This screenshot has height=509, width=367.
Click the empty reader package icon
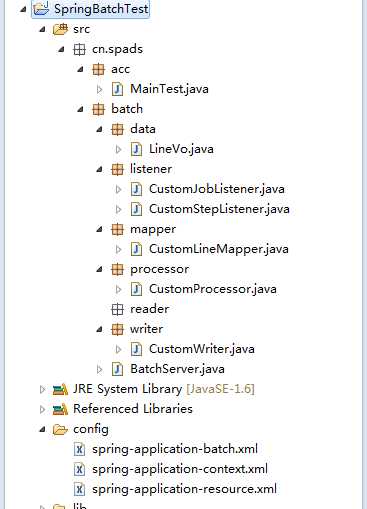tap(117, 309)
